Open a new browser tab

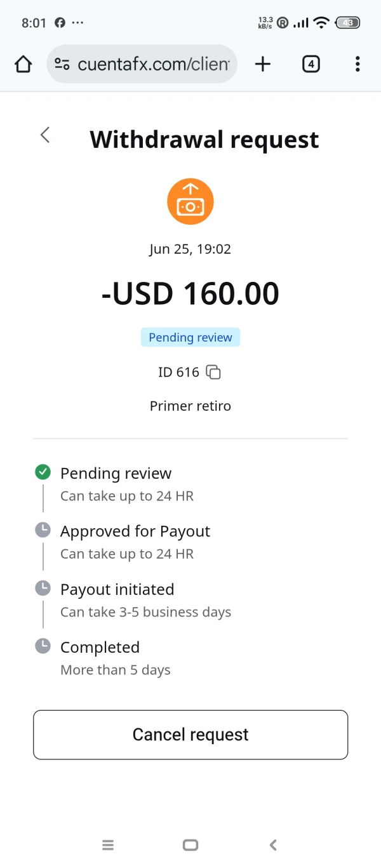262,63
